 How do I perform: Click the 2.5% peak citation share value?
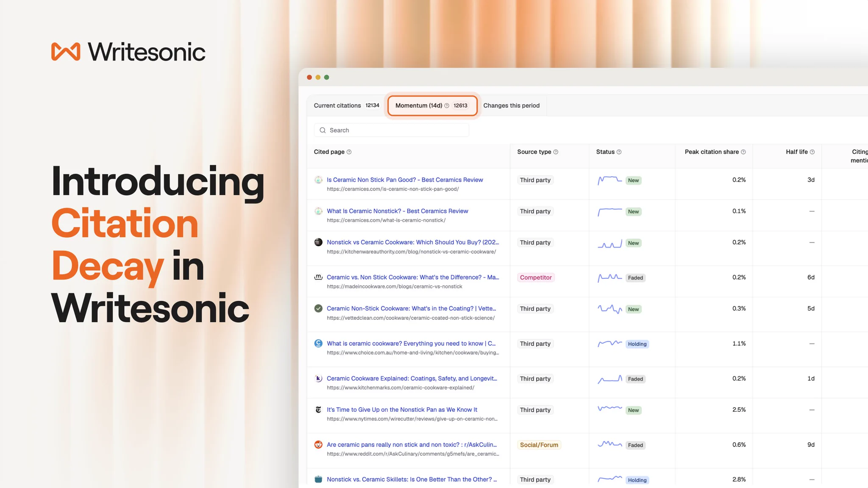coord(739,410)
